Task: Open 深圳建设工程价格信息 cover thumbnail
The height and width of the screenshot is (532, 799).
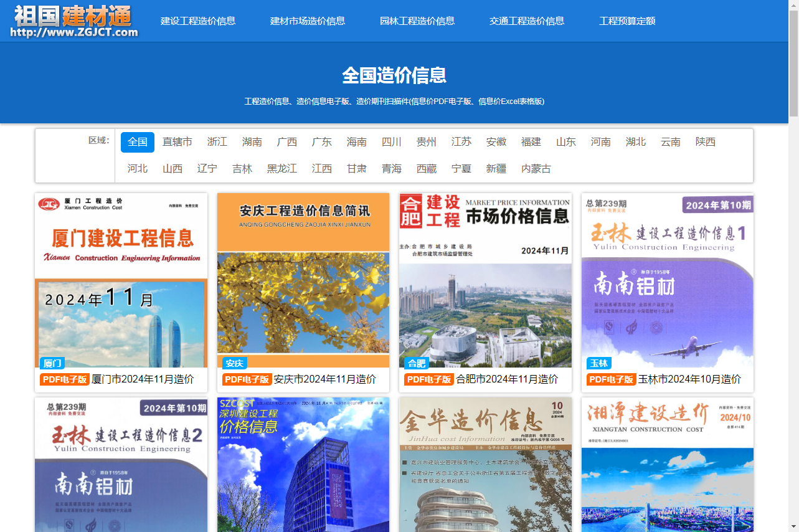Action: tap(303, 465)
